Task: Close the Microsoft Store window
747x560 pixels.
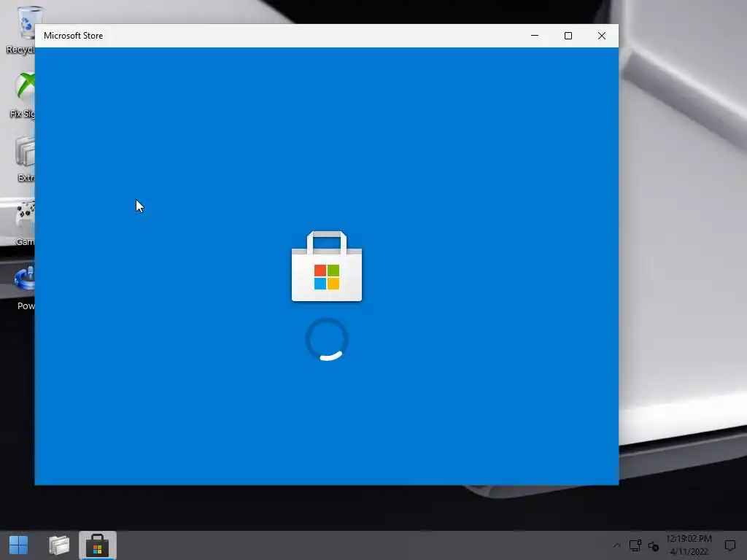Action: pos(602,36)
